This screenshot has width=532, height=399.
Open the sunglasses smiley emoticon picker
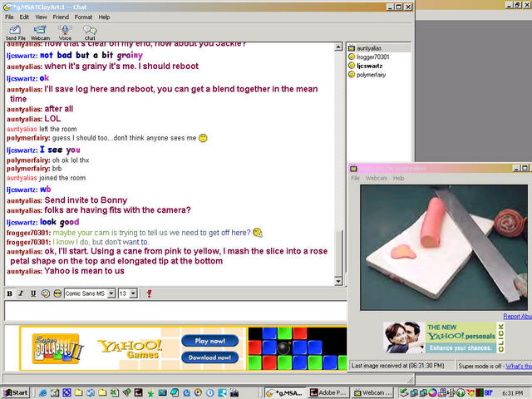click(57, 293)
